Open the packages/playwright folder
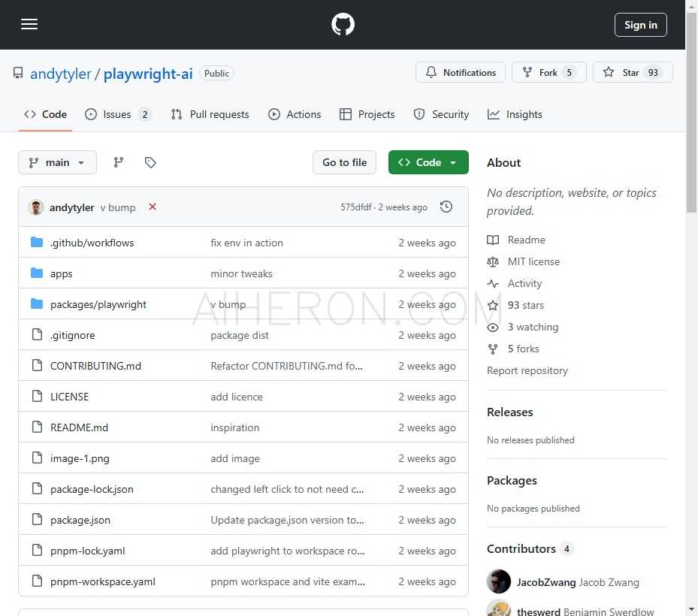Screen dimensions: 698x616 (x=98, y=304)
